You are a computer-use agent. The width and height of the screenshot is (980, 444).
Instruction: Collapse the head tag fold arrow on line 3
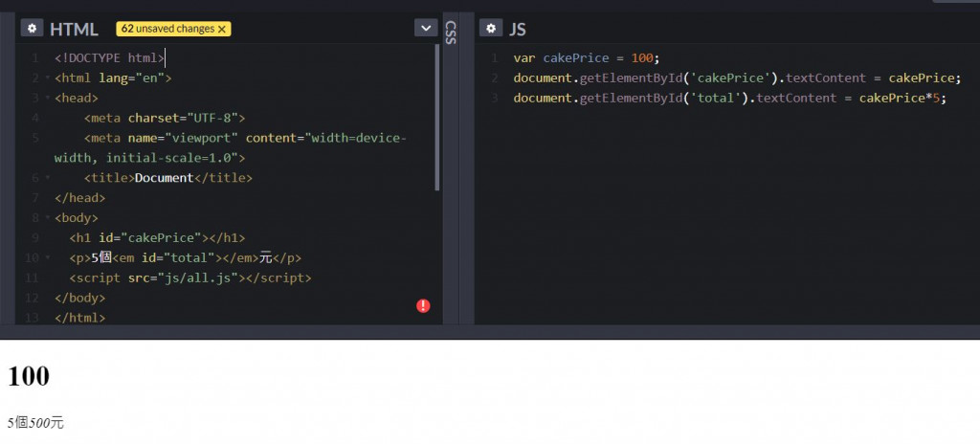click(48, 99)
